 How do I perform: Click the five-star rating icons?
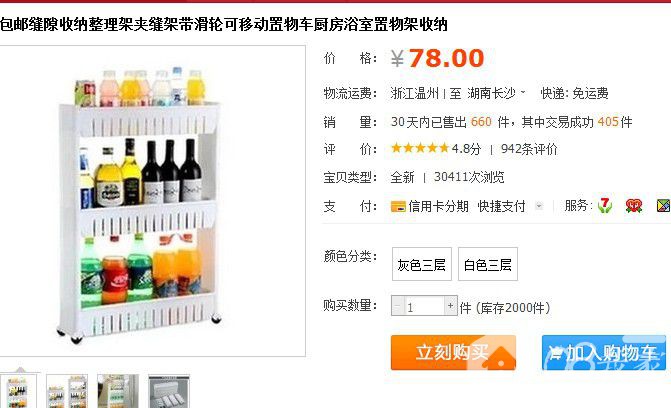point(420,148)
